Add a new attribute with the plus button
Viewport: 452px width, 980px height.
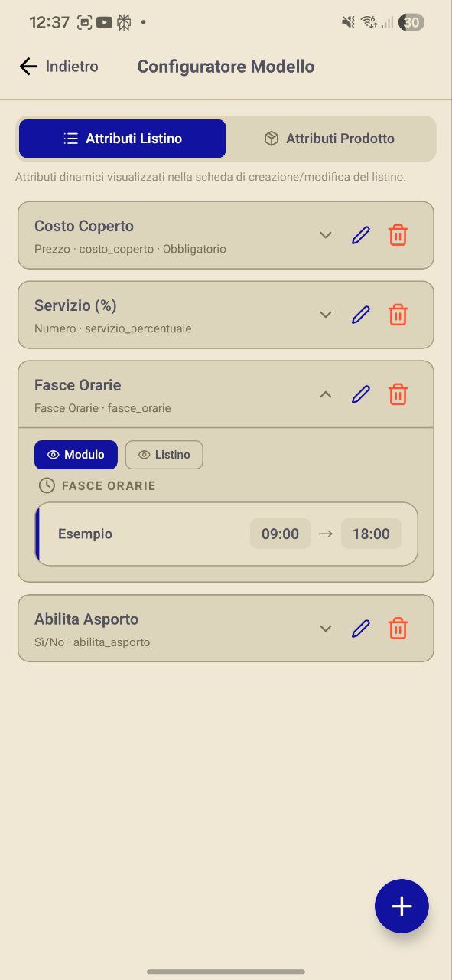point(402,906)
